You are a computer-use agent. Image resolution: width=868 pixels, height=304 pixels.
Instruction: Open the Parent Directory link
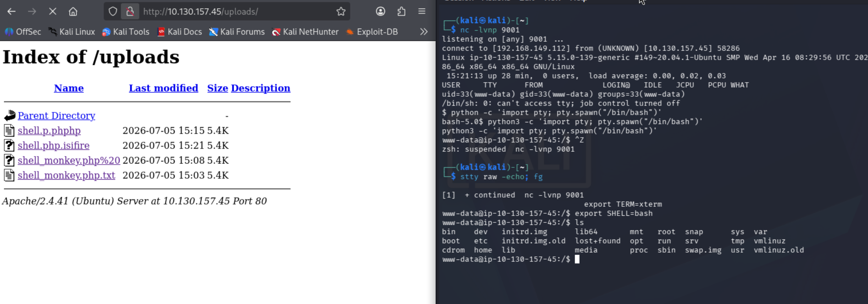click(x=56, y=116)
